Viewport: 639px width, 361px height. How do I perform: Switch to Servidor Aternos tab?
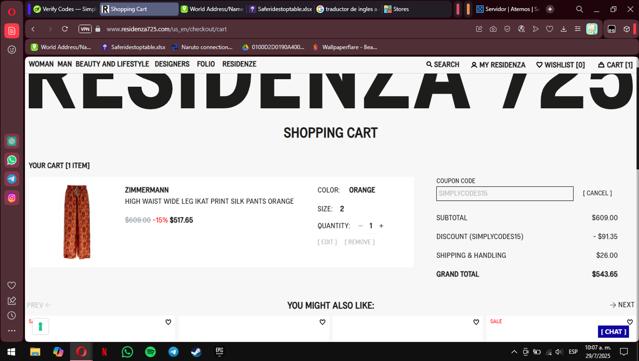click(x=508, y=9)
